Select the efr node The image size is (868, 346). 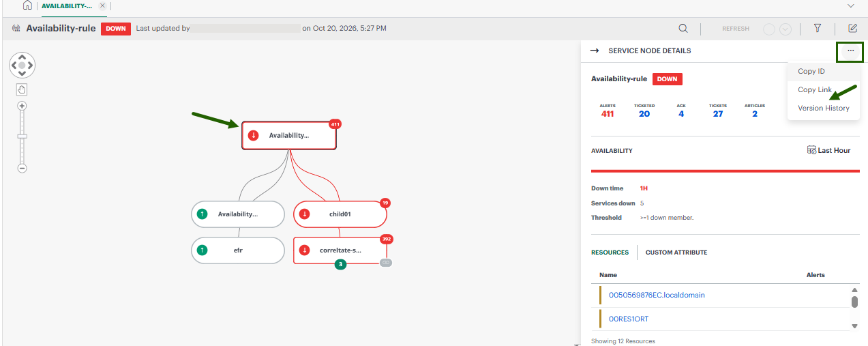pyautogui.click(x=238, y=250)
